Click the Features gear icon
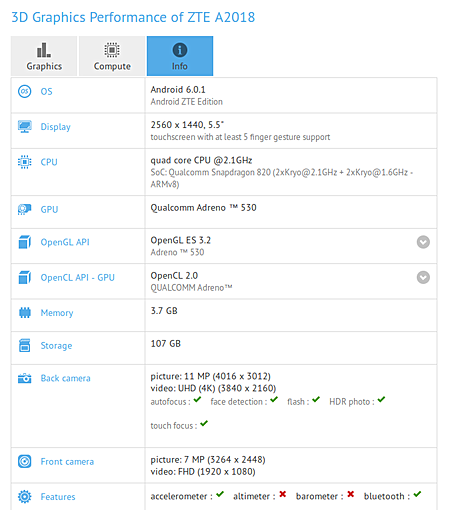The image size is (450, 510). (25, 497)
